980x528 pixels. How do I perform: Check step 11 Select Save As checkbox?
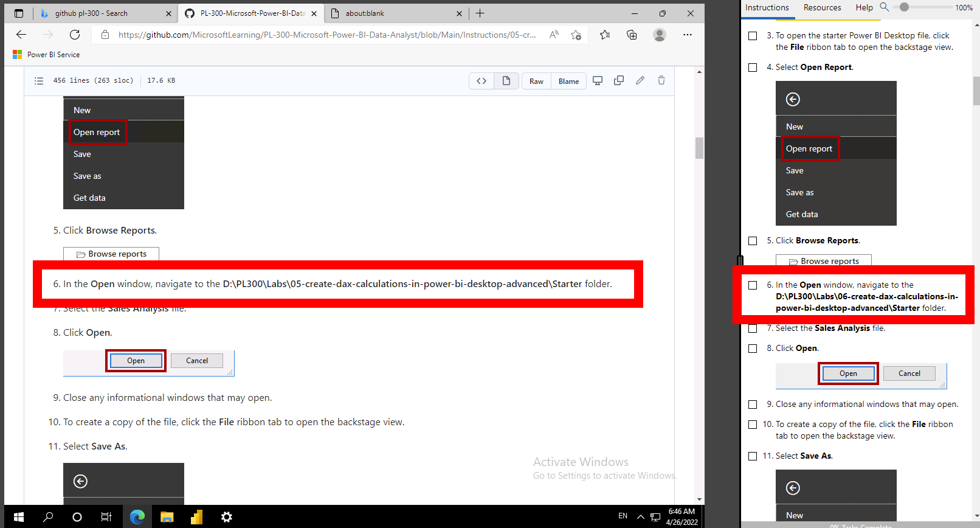(x=753, y=456)
